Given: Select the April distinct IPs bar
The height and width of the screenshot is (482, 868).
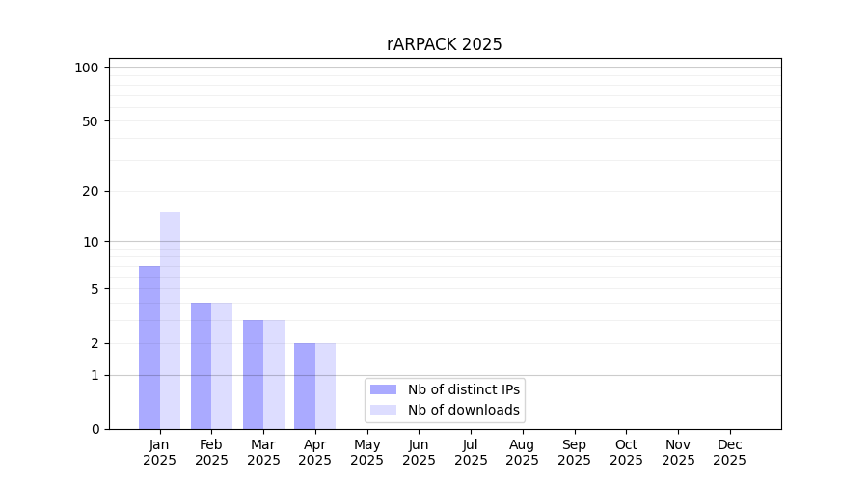Looking at the screenshot, I should 305,386.
